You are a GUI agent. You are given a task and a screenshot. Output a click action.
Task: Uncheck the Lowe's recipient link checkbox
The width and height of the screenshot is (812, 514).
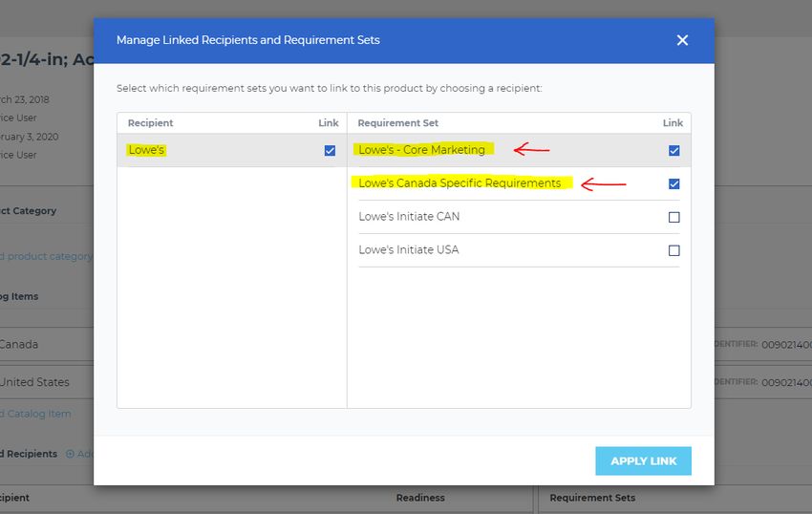[330, 150]
